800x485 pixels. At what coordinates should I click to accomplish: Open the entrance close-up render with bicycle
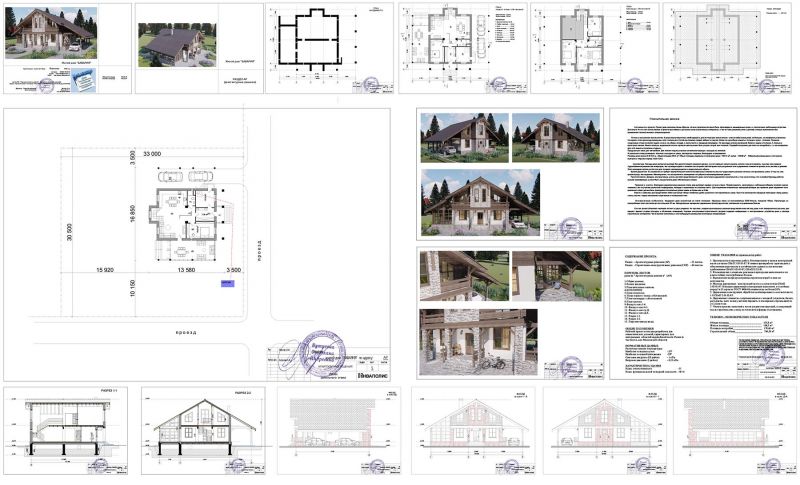click(x=479, y=342)
